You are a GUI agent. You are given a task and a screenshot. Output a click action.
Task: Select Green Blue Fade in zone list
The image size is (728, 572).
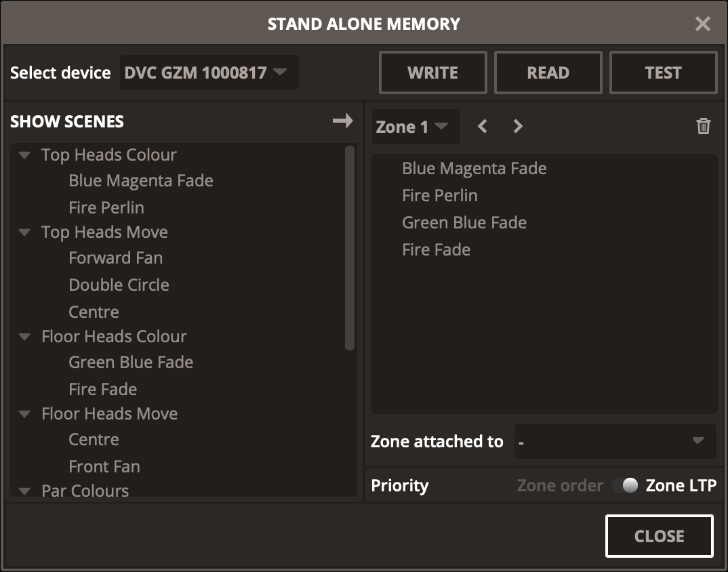coord(464,222)
